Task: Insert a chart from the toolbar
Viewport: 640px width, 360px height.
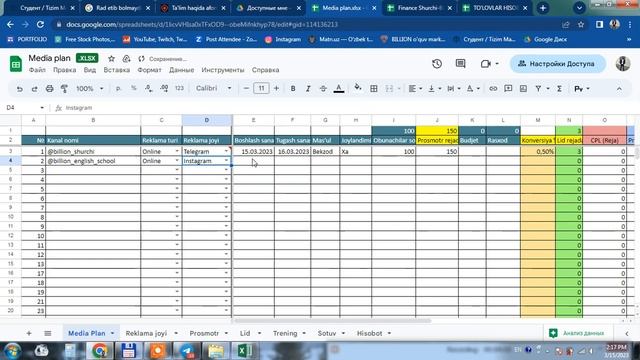Action: 523,89
